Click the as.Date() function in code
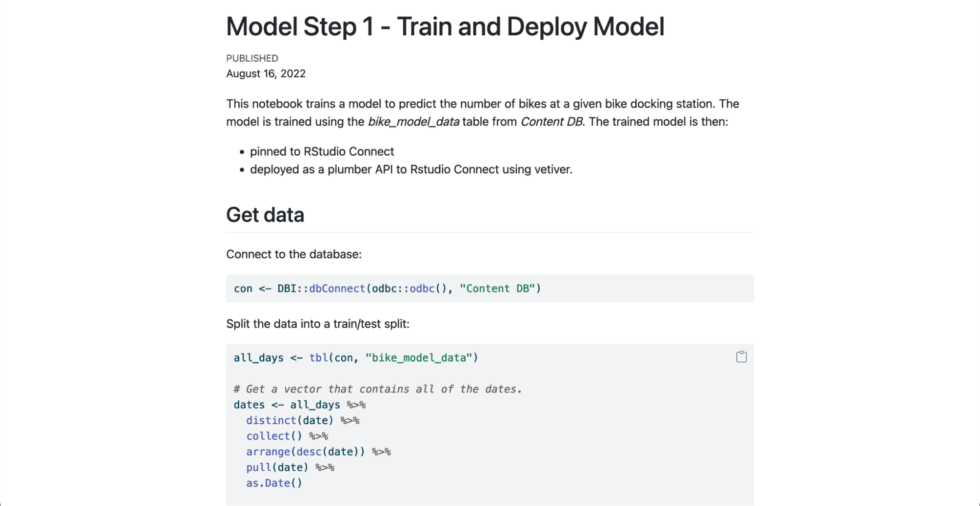The image size is (980, 506). click(274, 483)
